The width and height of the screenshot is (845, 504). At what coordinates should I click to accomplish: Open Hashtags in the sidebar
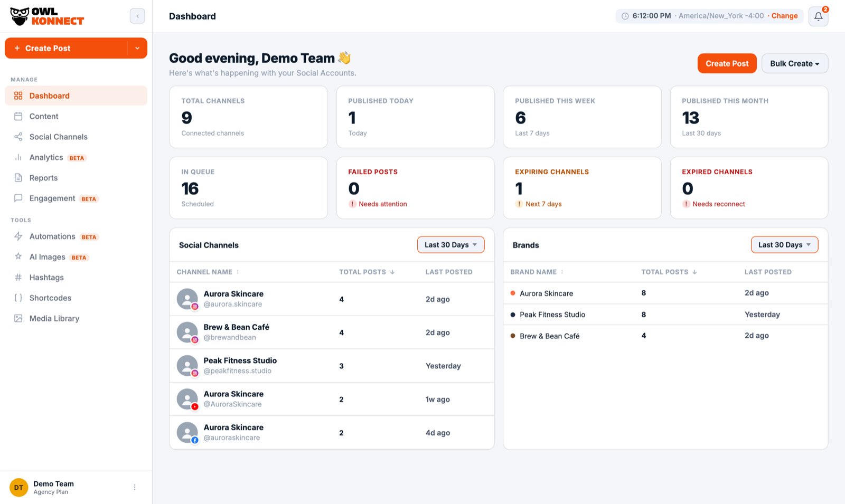pos(76,277)
